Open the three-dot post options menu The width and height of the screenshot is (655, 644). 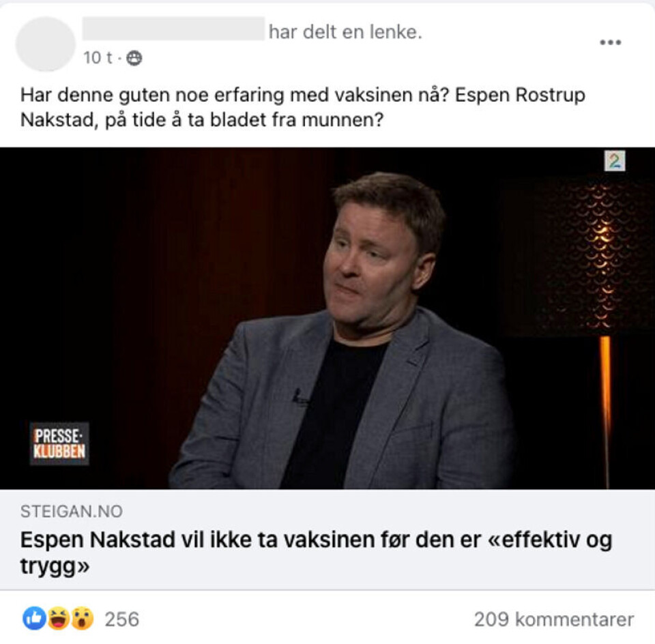tap(610, 42)
